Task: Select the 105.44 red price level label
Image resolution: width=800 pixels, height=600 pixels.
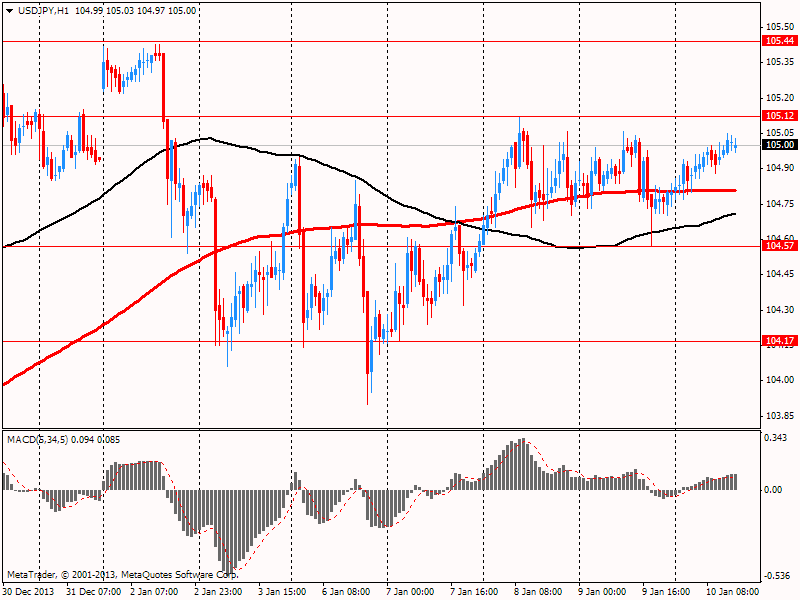Action: pyautogui.click(x=780, y=41)
